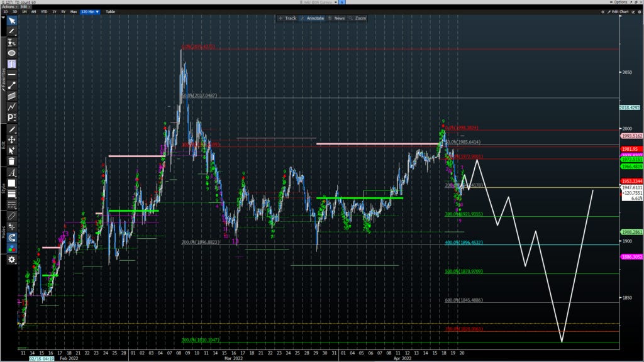Click the 400.0%(1896.4532) Fibonacci label
Screen dimensions: 644x362
[x=464, y=243]
